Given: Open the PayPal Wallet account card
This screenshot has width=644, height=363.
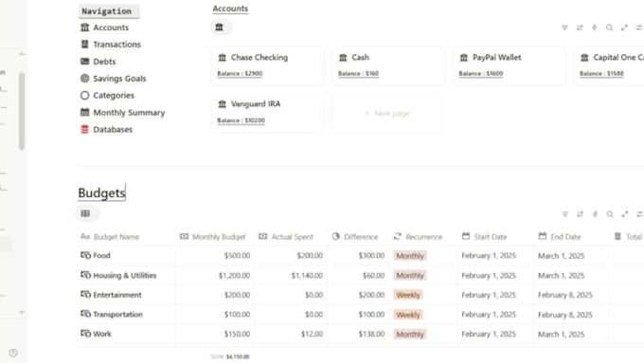Looking at the screenshot, I should coord(509,66).
